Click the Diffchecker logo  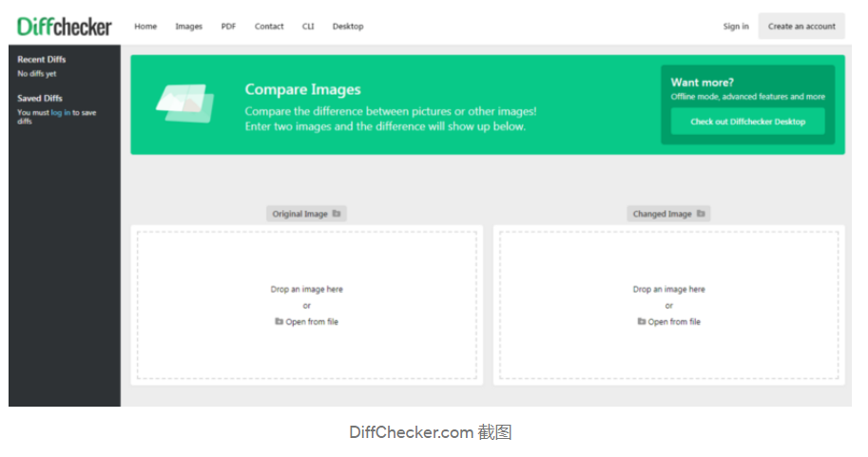pos(65,26)
